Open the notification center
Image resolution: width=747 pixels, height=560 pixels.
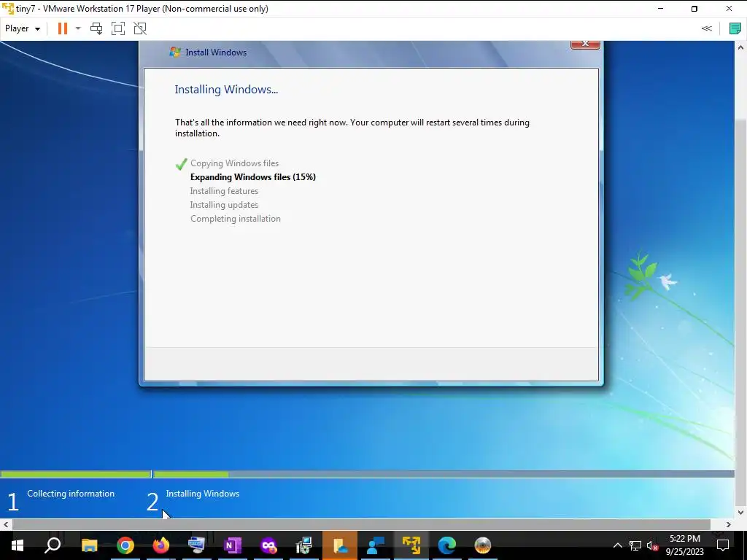[723, 545]
